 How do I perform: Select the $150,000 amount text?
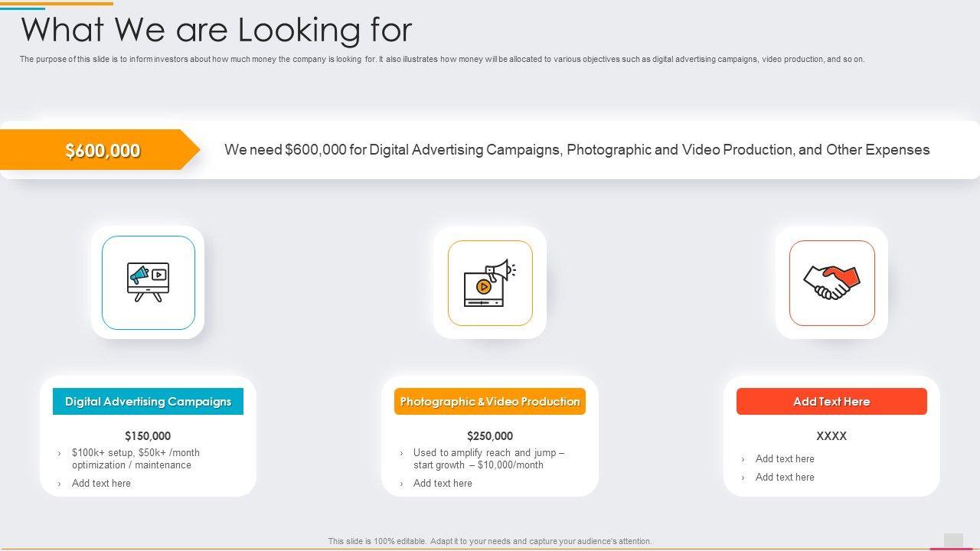148,436
